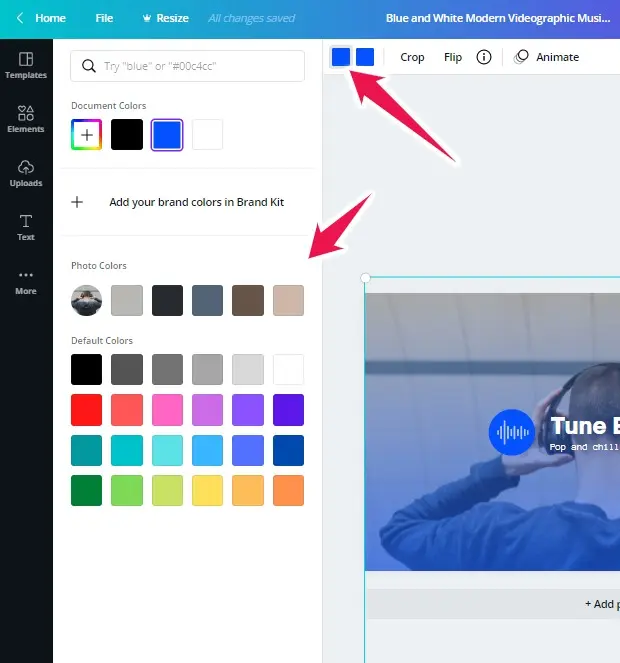Click the photo thumbnail in Photo Colors
This screenshot has width=620, height=663.
[87, 300]
